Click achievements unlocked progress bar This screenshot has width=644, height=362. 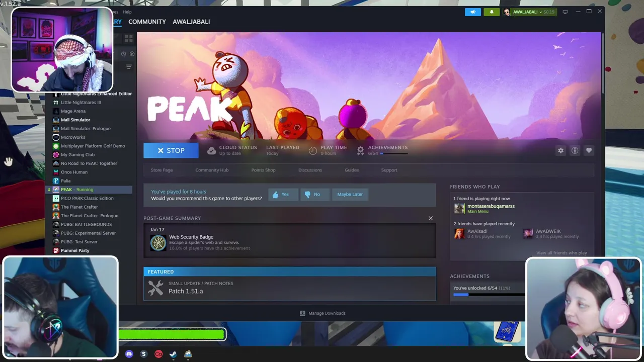tap(489, 295)
